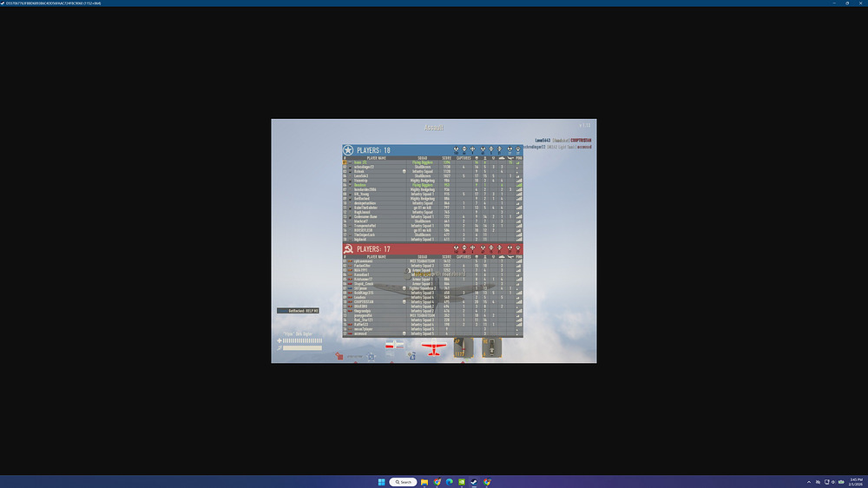Click the Windows taskbar Search box
Image resolution: width=868 pixels, height=488 pixels.
[403, 482]
